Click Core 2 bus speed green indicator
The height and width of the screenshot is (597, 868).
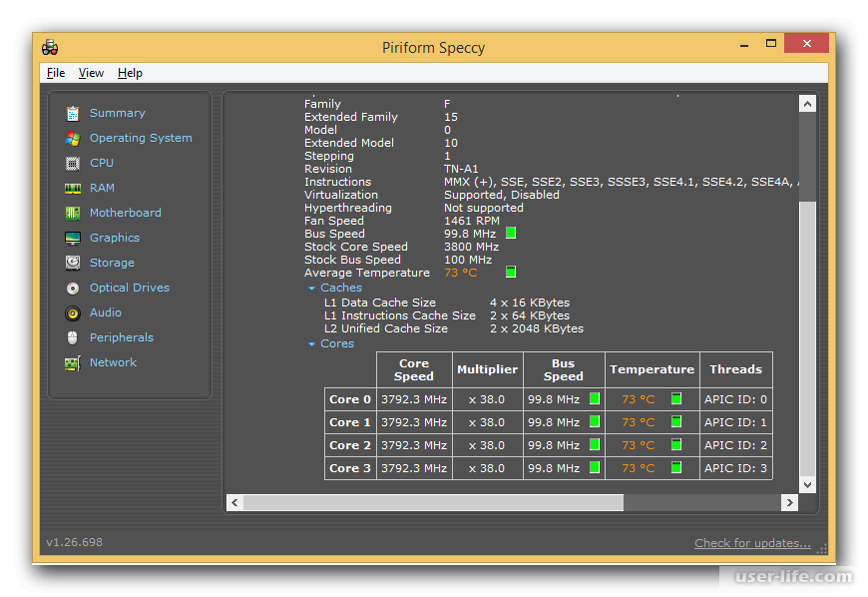[595, 444]
